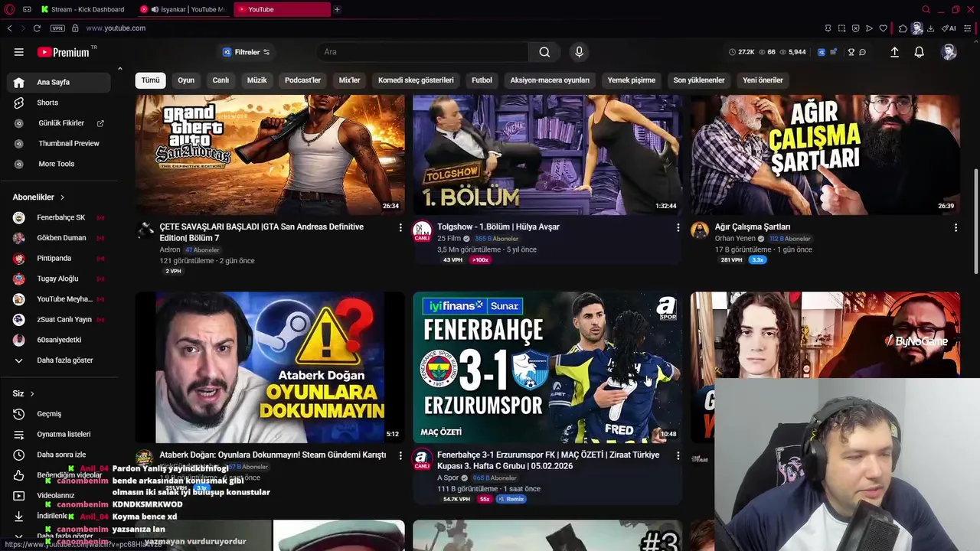Open options menu for GTA San Andreas video

pyautogui.click(x=400, y=227)
